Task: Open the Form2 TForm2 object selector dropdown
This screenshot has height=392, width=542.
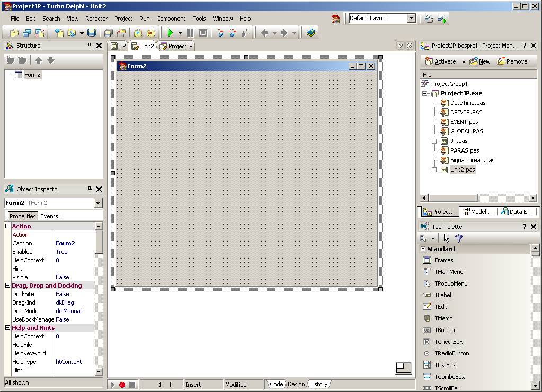Action: point(98,203)
